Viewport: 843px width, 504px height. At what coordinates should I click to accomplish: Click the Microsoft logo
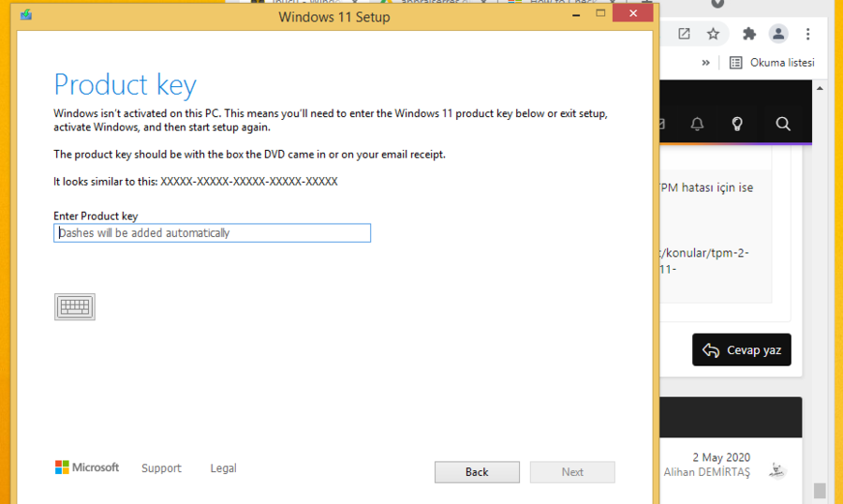click(x=86, y=467)
